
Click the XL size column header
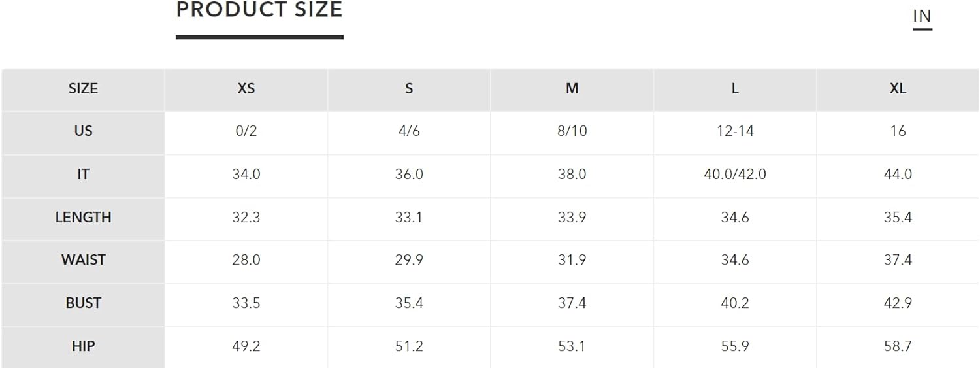point(898,89)
